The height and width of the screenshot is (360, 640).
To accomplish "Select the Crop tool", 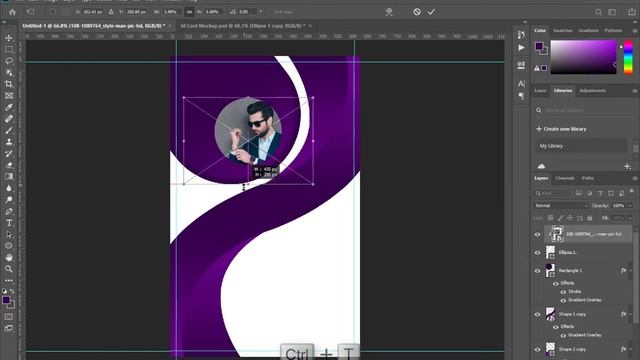I will coord(9,84).
